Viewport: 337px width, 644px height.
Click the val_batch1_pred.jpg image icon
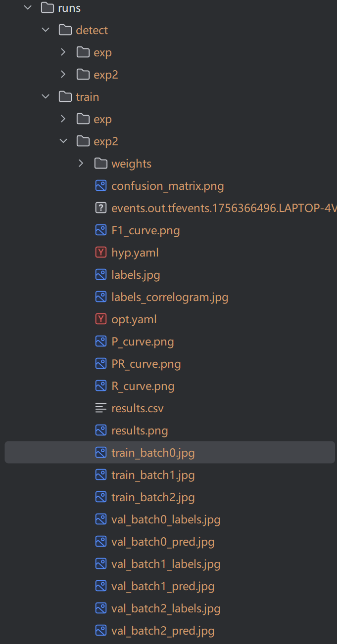click(x=101, y=586)
